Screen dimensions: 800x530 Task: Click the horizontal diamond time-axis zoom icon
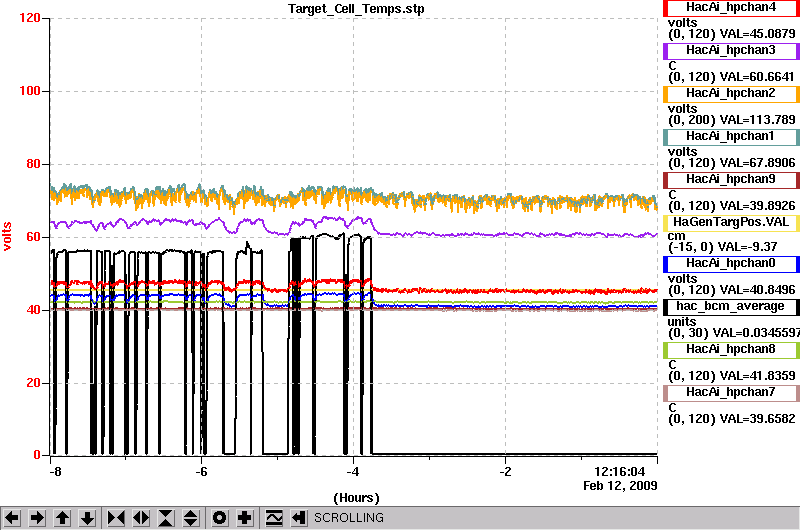(141, 518)
